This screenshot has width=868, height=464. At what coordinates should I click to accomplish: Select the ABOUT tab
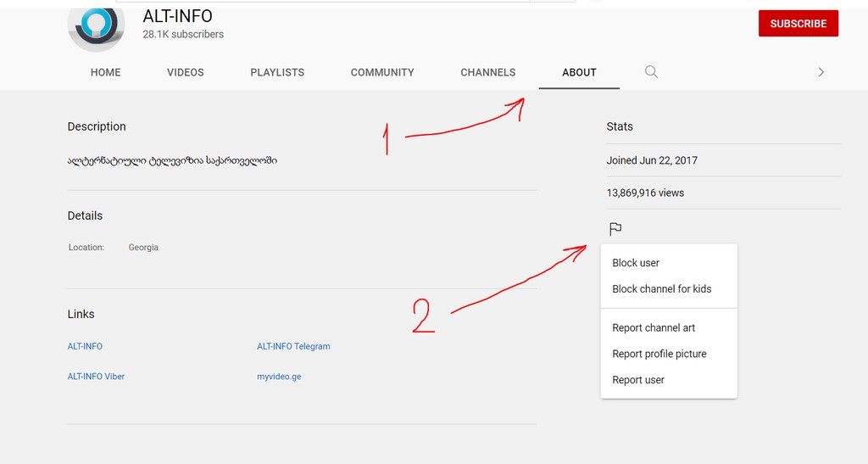point(579,73)
